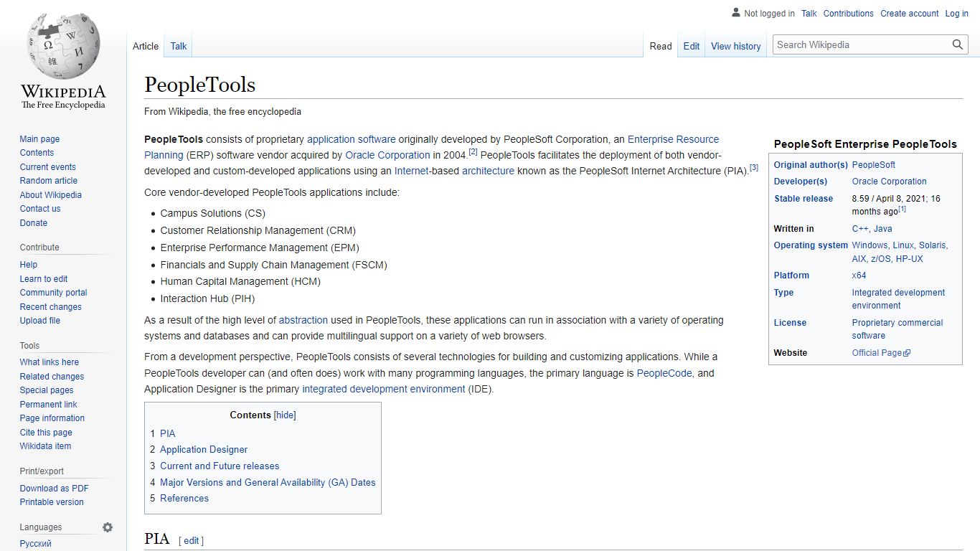Open the PeopleCode link
This screenshot has width=980, height=551.
664,373
